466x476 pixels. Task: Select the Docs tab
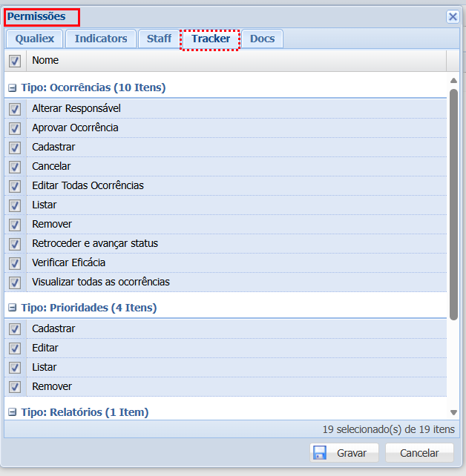click(x=262, y=39)
